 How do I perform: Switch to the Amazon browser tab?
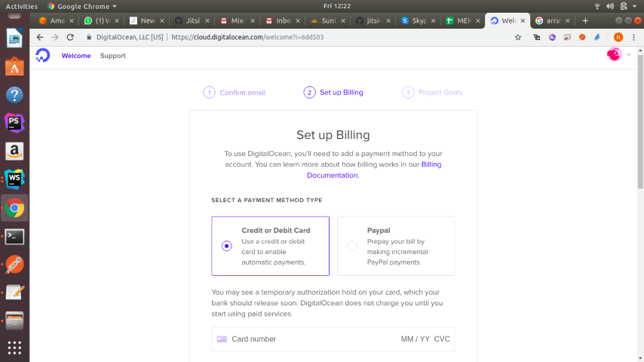pos(57,20)
